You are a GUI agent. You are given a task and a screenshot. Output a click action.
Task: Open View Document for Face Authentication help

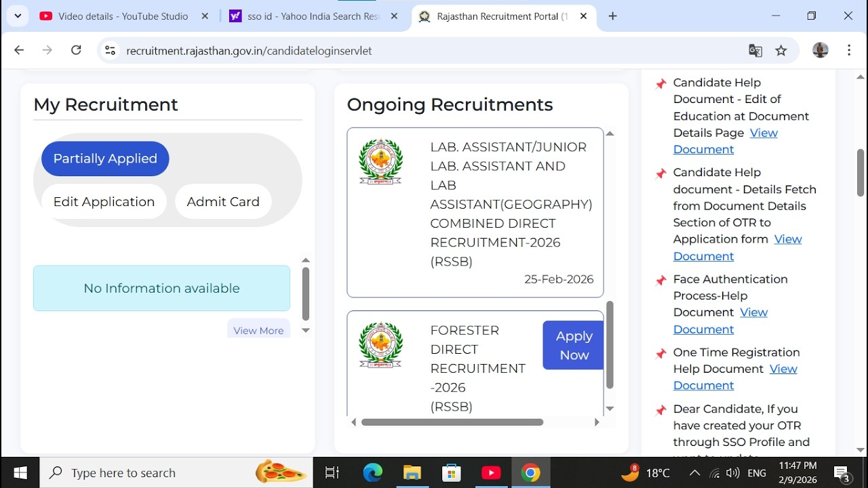721,321
